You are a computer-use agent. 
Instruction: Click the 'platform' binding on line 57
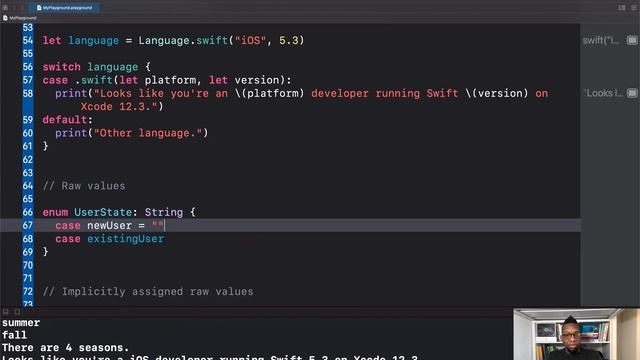click(x=170, y=80)
